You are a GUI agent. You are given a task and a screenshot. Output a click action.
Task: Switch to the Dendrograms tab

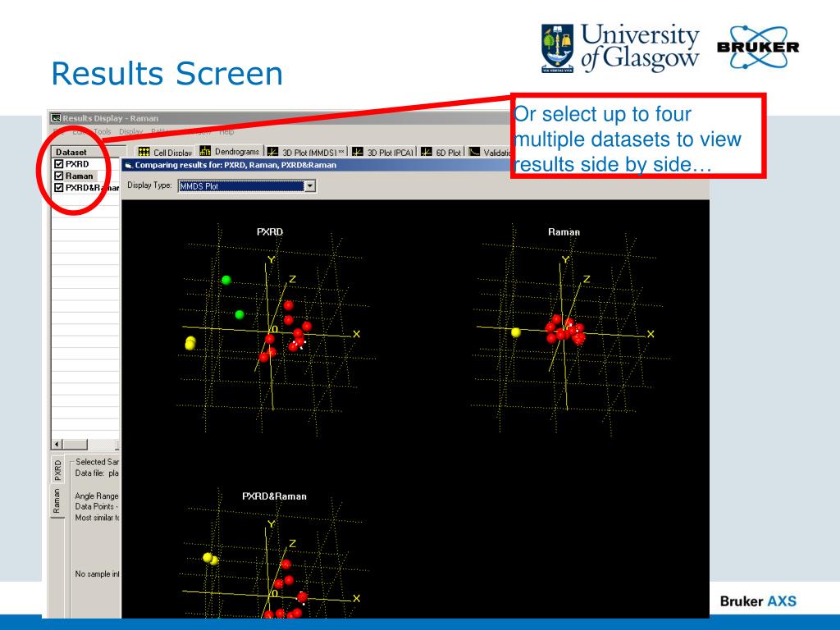click(x=231, y=151)
